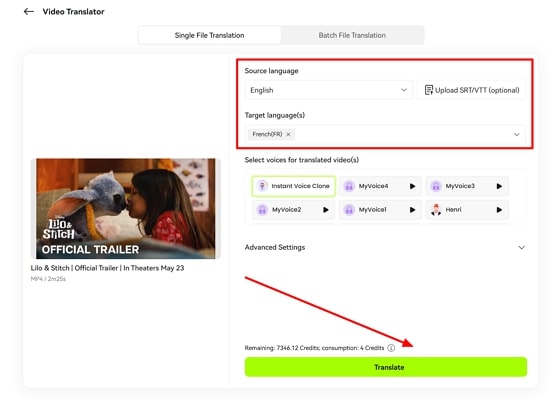Click the MyVoice3 headphone icon

436,186
